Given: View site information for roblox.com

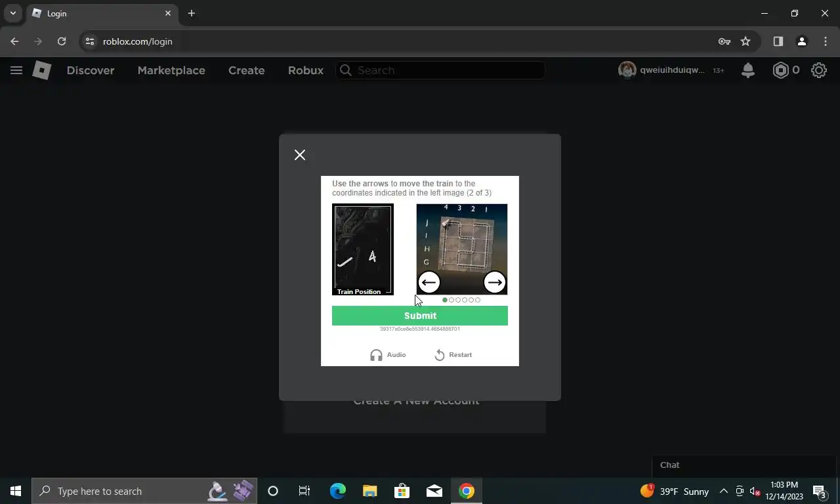Looking at the screenshot, I should (x=90, y=41).
